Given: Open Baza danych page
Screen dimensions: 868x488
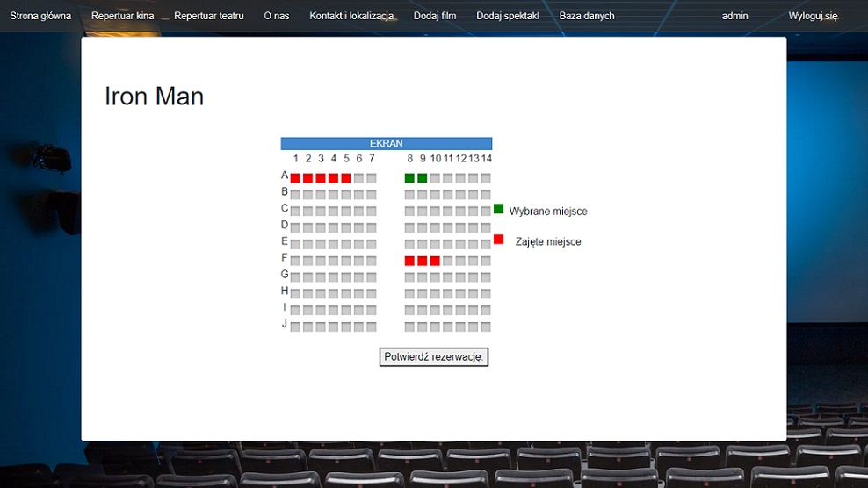Looking at the screenshot, I should [587, 16].
